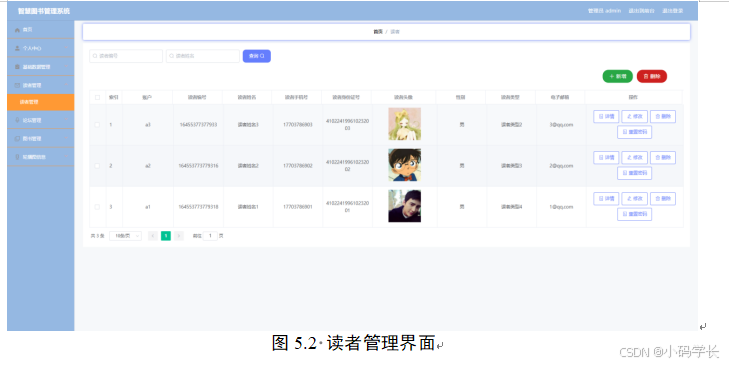Tick the select-all checkbox in table header
Screen dimensions: 730x365
(97, 97)
